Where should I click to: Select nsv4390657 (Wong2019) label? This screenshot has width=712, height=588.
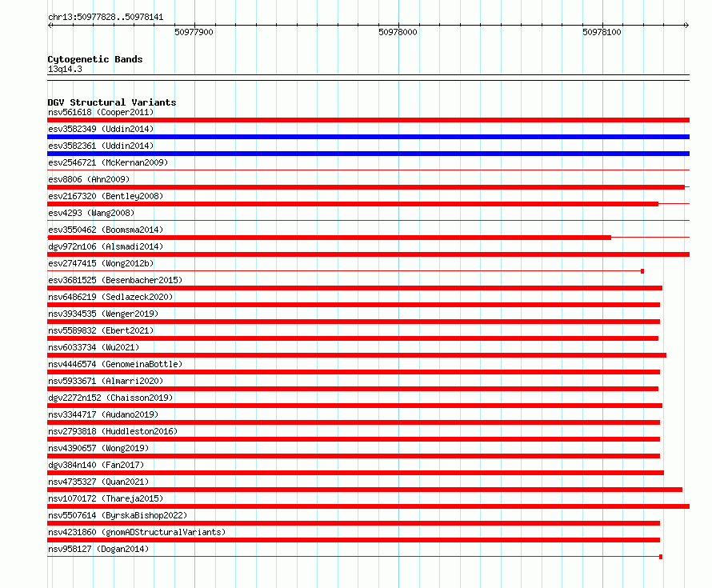coord(98,448)
